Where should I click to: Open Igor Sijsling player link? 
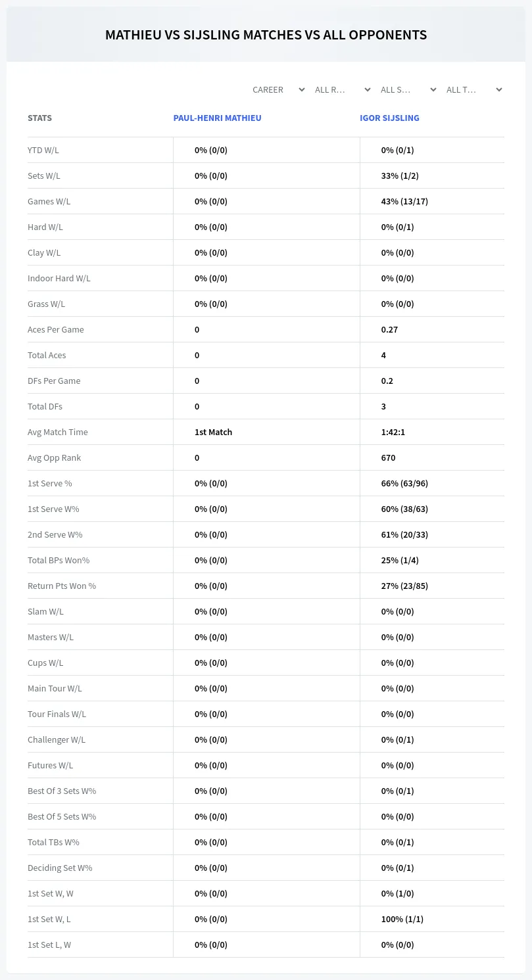pyautogui.click(x=389, y=118)
